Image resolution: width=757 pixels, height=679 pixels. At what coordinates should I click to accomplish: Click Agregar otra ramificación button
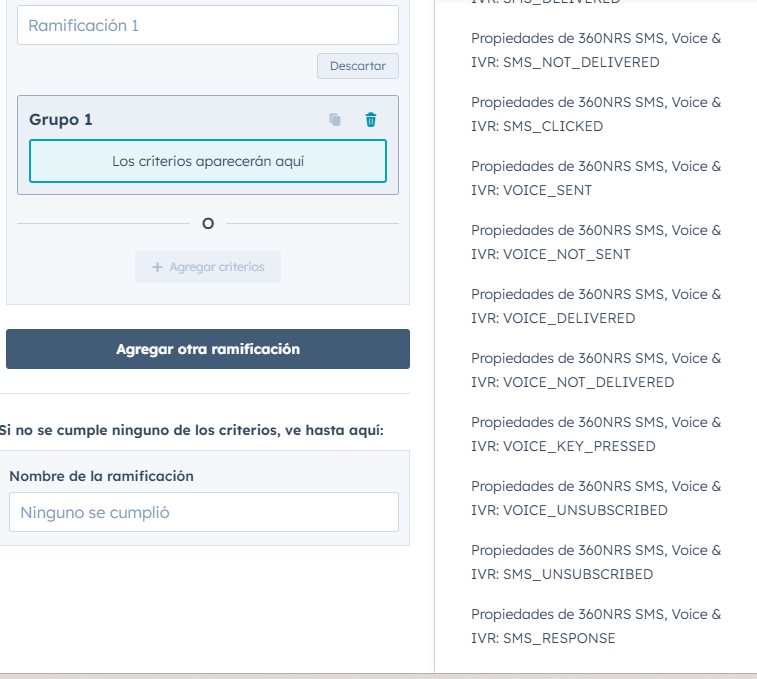208,349
